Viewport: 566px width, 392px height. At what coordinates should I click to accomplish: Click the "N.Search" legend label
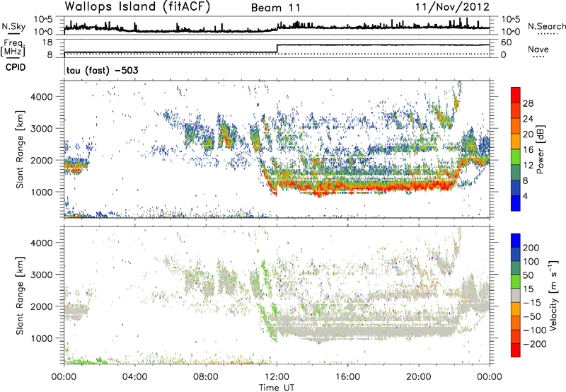[546, 26]
